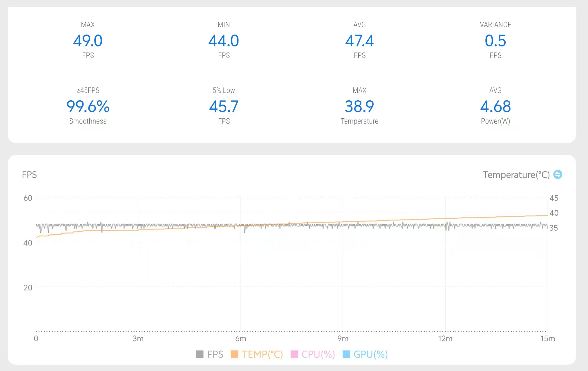Click the 4.68 average Power(W) stat
Image resolution: width=588 pixels, height=371 pixels.
tap(495, 106)
